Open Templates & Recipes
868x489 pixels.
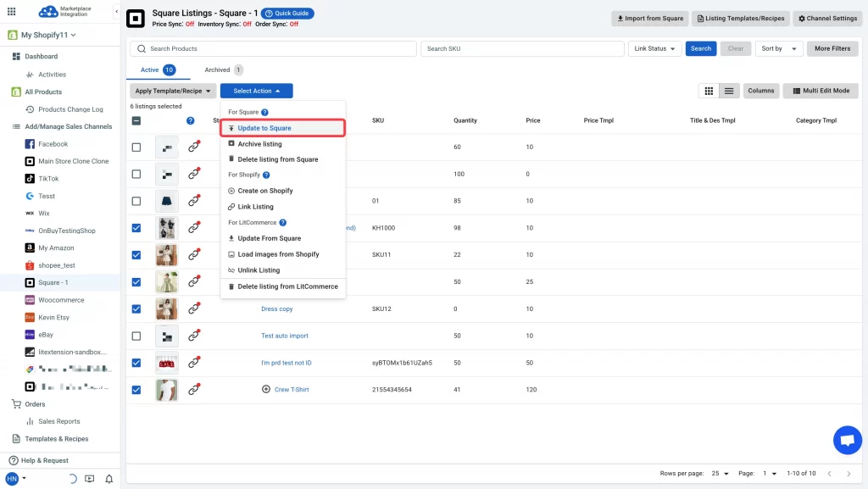[x=56, y=439]
